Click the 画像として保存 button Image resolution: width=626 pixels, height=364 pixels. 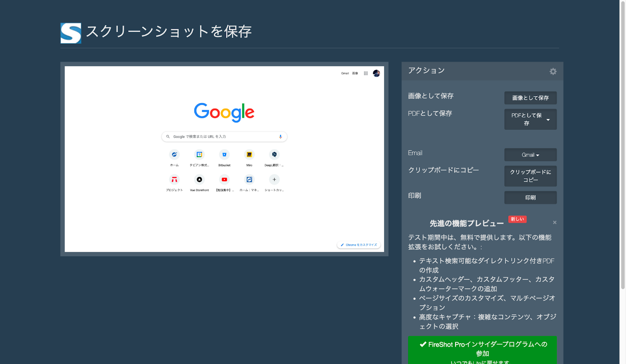click(x=530, y=98)
